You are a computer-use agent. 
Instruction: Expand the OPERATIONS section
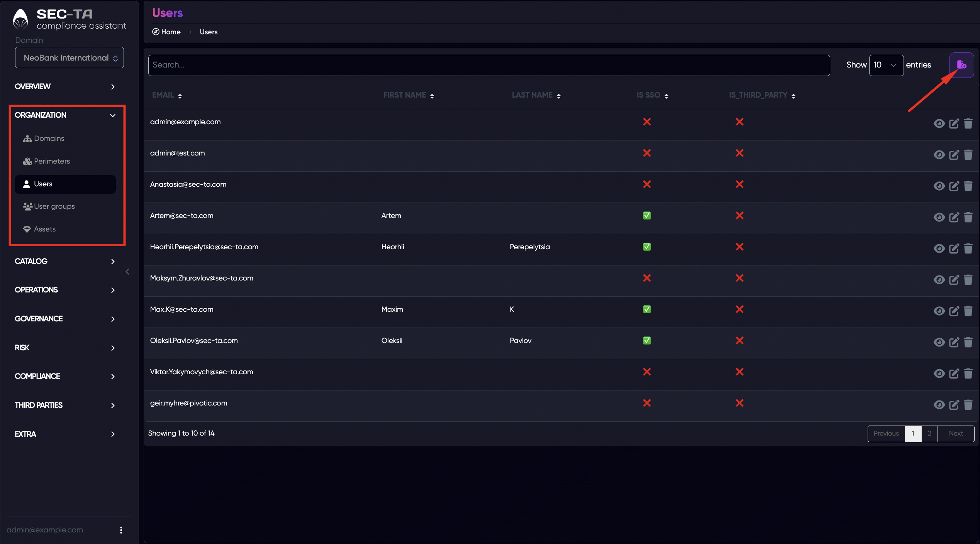65,290
